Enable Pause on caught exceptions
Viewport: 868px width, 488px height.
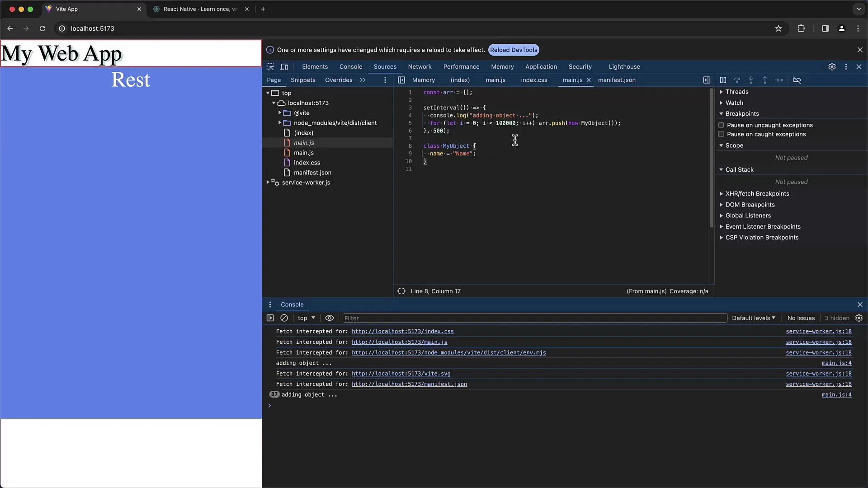pyautogui.click(x=721, y=134)
